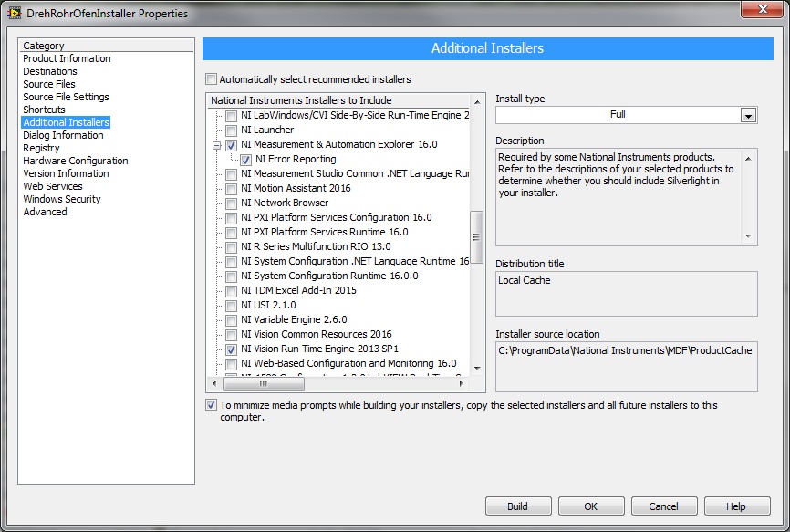
Task: Click the OK button
Action: click(x=591, y=506)
